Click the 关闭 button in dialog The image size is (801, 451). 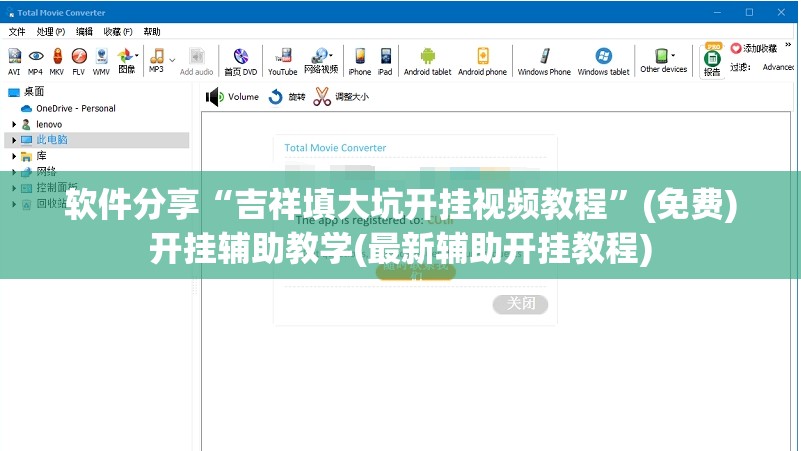pos(521,304)
